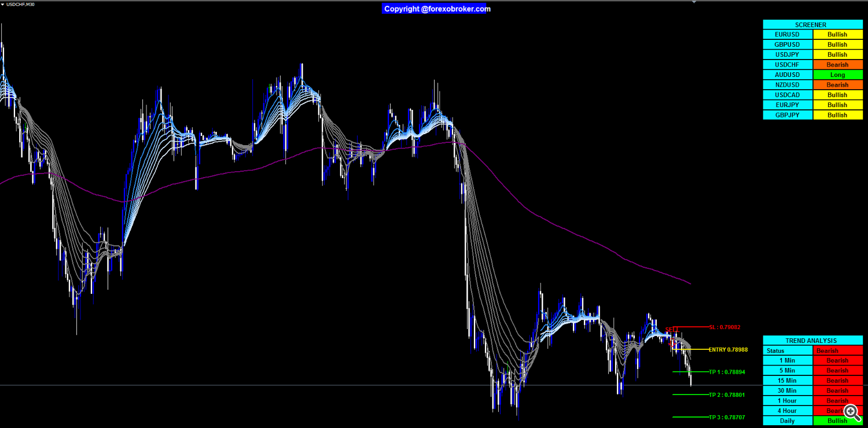The width and height of the screenshot is (868, 428).
Task: Select USDCHF in the screener
Action: (788, 65)
